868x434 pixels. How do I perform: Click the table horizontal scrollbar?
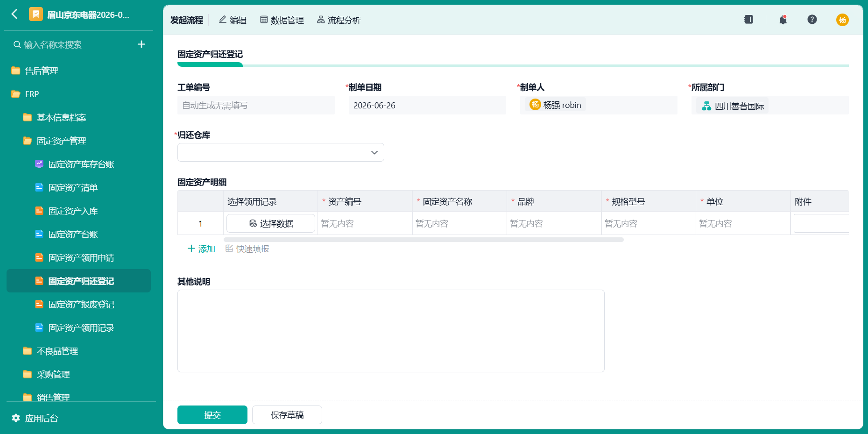point(423,240)
